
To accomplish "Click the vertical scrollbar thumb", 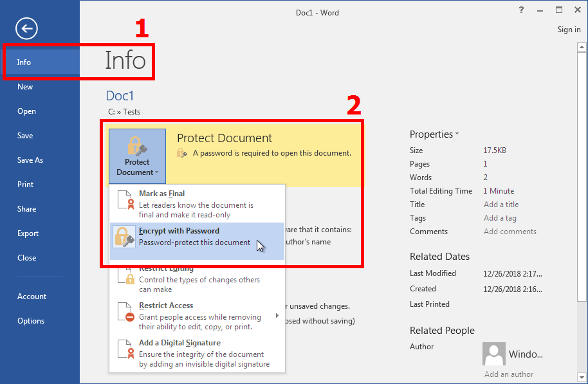I will [582, 176].
